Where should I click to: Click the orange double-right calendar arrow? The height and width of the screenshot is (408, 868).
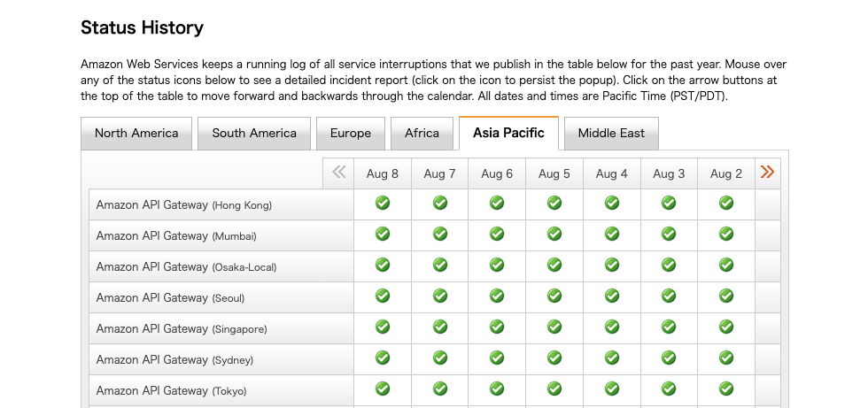767,172
